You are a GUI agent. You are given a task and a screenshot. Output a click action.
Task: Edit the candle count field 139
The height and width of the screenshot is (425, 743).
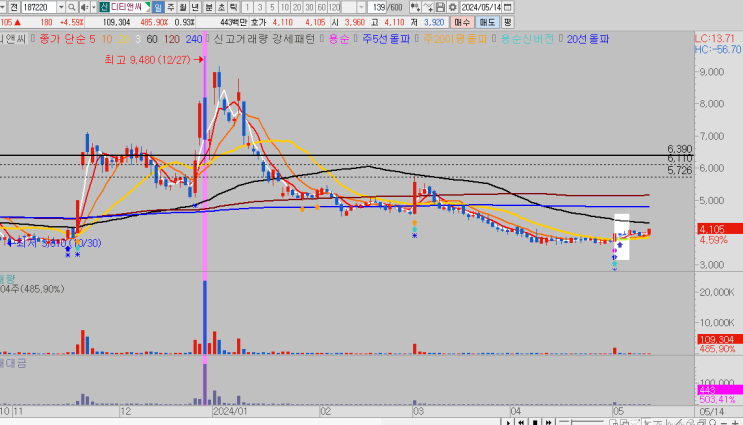[378, 7]
